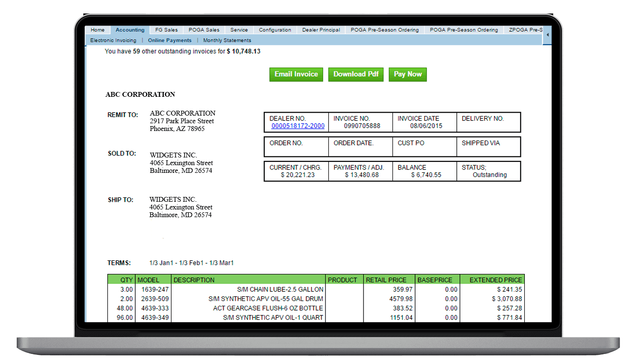This screenshot has width=637, height=364.
Task: Switch to the Service tab
Action: coord(239,29)
